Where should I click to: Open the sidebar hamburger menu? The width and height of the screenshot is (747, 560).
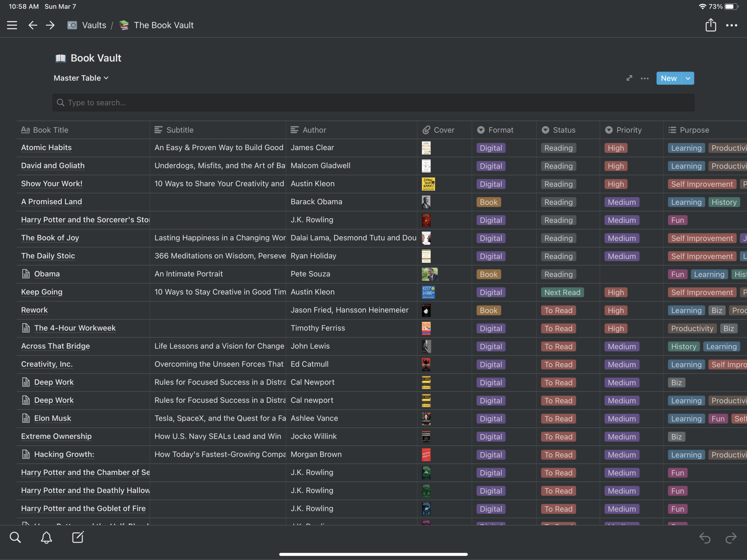[x=12, y=25]
